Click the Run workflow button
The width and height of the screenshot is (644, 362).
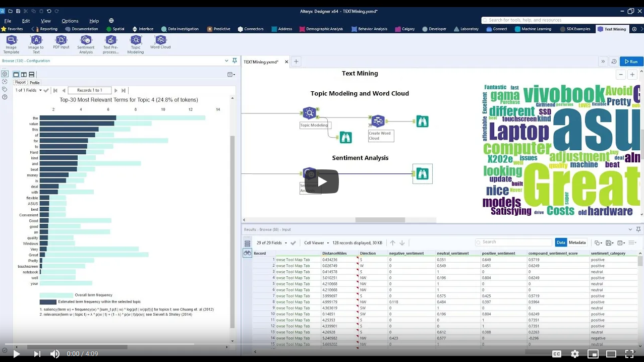[x=631, y=62]
